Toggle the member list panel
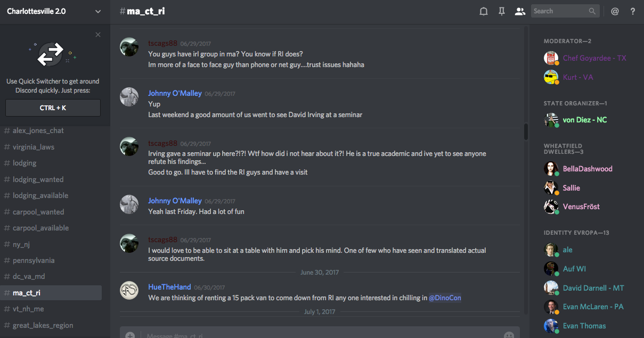The width and height of the screenshot is (644, 338). [520, 11]
